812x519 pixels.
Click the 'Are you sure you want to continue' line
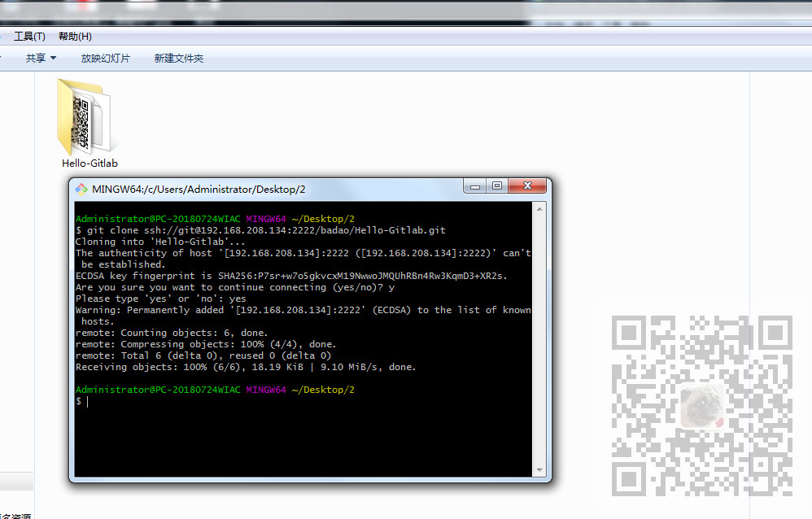235,287
